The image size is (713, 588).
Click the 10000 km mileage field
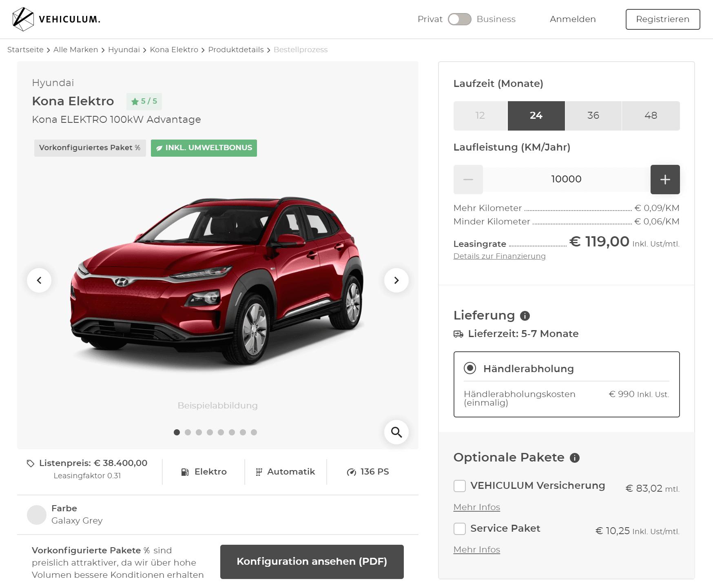click(567, 180)
